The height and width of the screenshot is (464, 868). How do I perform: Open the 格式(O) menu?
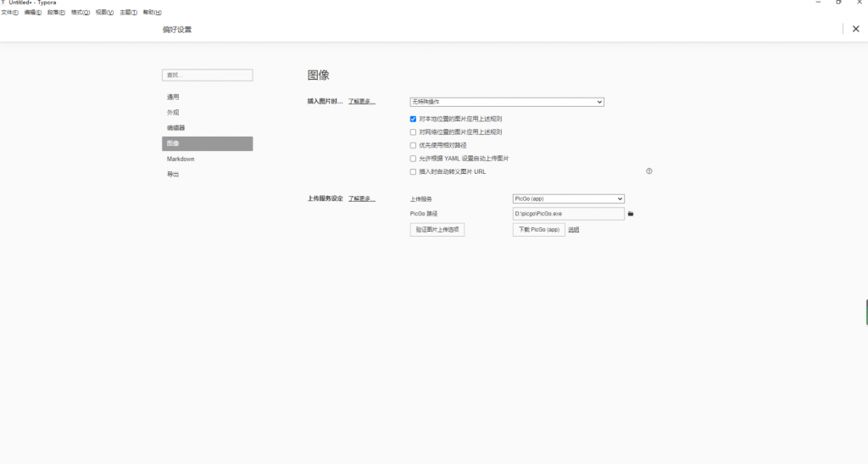point(81,12)
